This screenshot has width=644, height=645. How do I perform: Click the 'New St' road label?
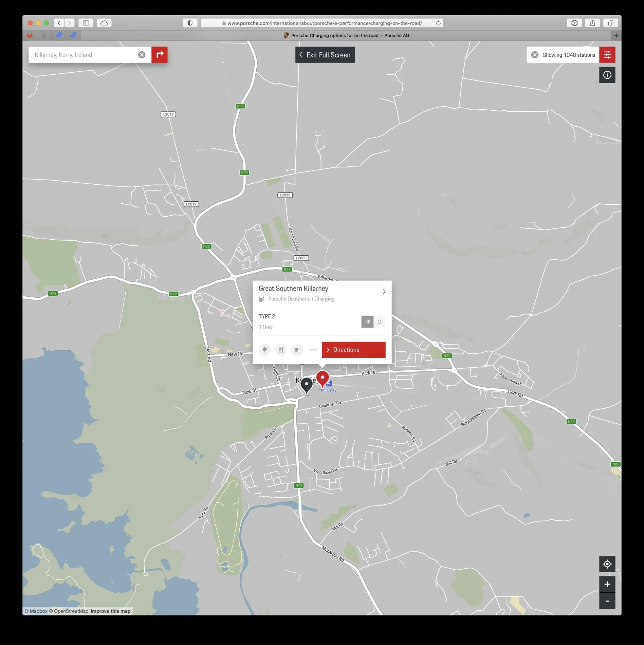[x=250, y=391]
